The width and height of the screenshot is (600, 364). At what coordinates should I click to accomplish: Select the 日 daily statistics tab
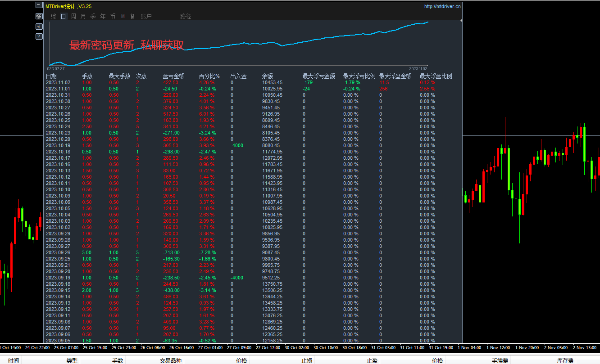pos(64,16)
